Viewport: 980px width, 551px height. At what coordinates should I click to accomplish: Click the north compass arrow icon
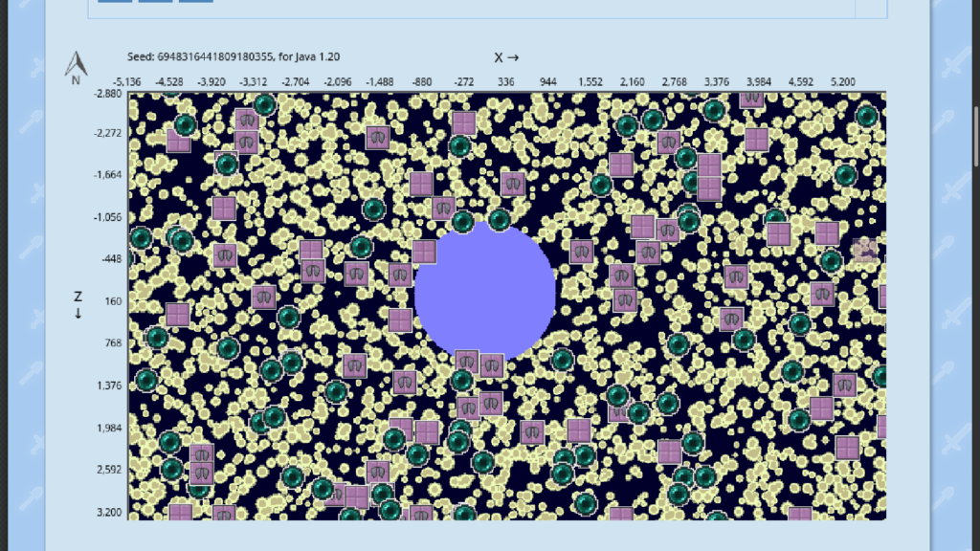77,65
